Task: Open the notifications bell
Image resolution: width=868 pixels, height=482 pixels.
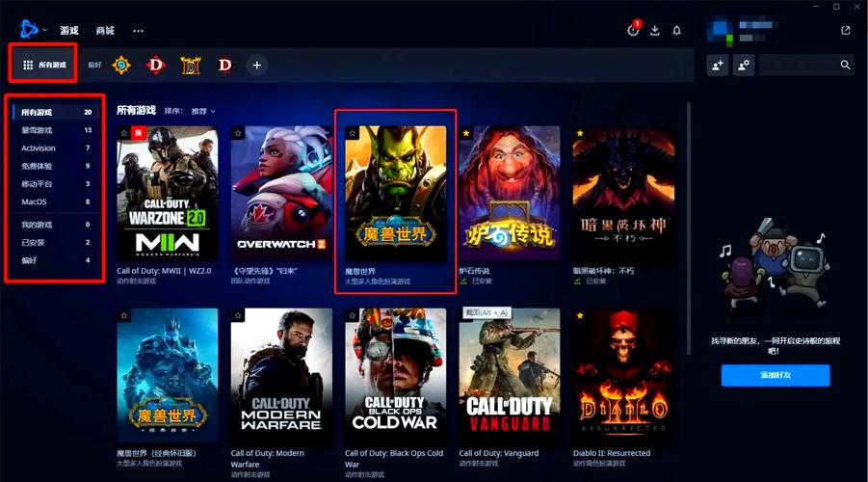Action: coord(677,31)
